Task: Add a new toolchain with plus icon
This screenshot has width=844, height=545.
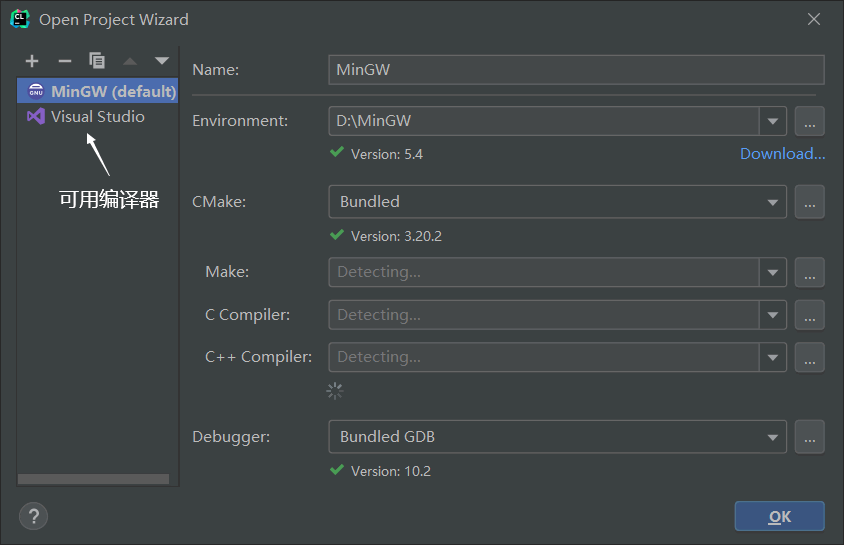Action: (32, 61)
